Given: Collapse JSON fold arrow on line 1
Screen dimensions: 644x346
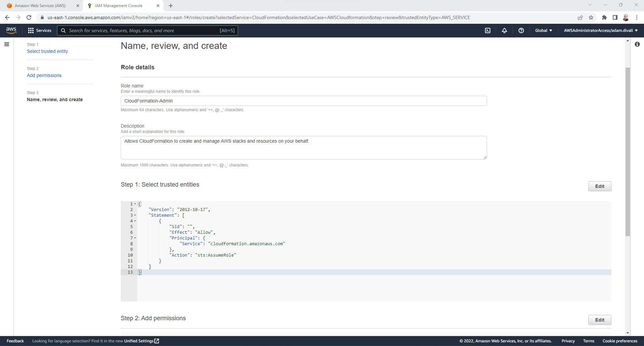Looking at the screenshot, I should pos(135,204).
